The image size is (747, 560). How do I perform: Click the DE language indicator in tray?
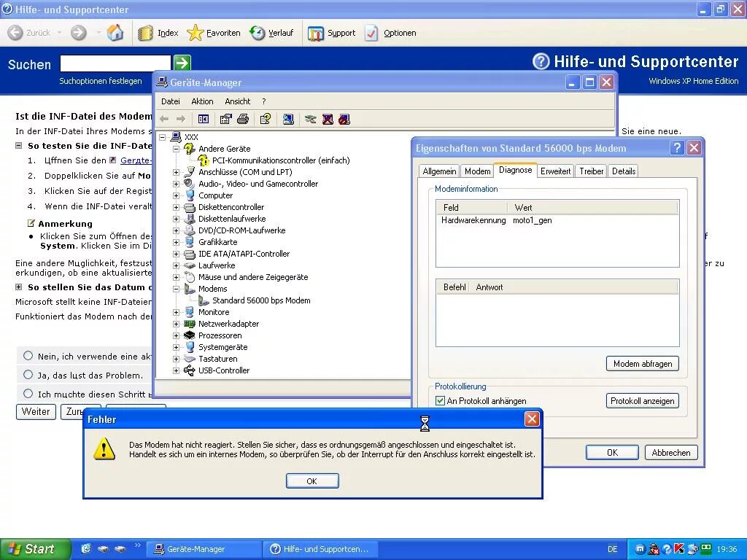coord(612,549)
